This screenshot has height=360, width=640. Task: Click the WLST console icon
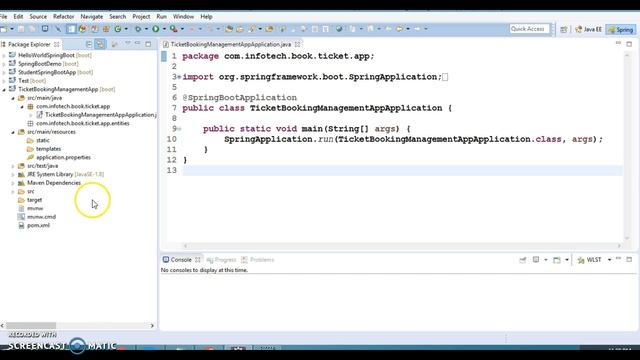(x=581, y=260)
